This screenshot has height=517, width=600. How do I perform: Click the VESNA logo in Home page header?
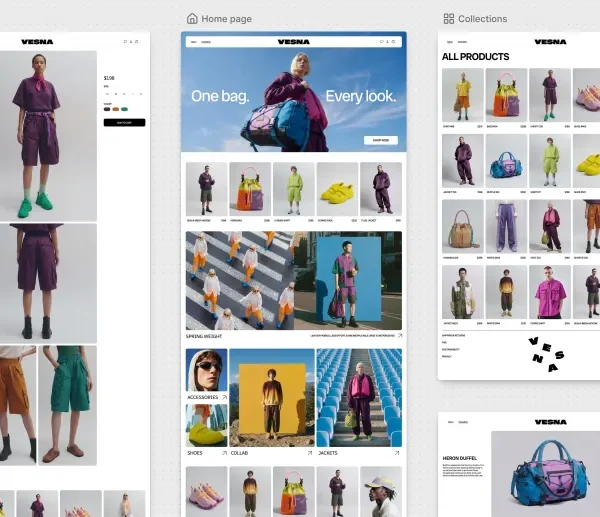293,42
